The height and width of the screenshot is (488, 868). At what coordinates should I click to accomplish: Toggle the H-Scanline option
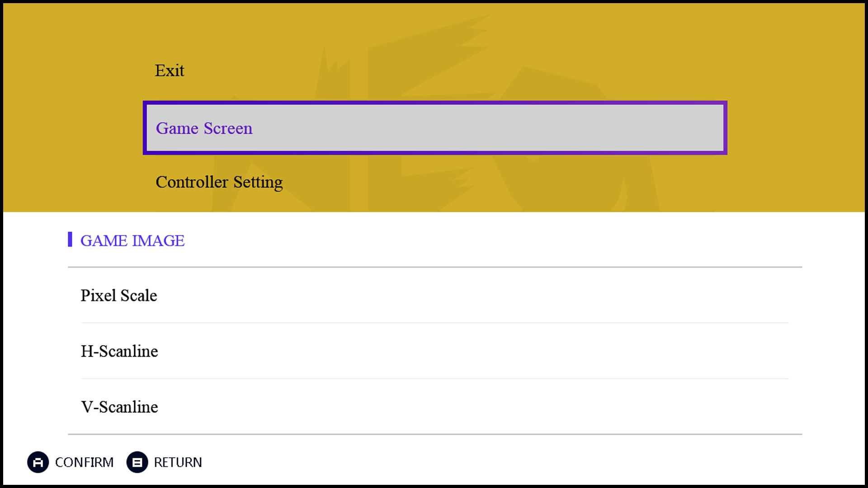[119, 352]
